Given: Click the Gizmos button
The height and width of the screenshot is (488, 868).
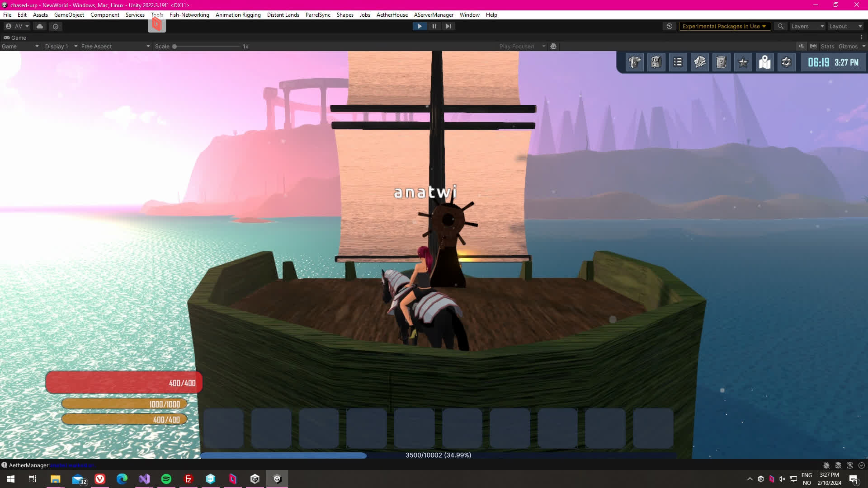Looking at the screenshot, I should 848,47.
